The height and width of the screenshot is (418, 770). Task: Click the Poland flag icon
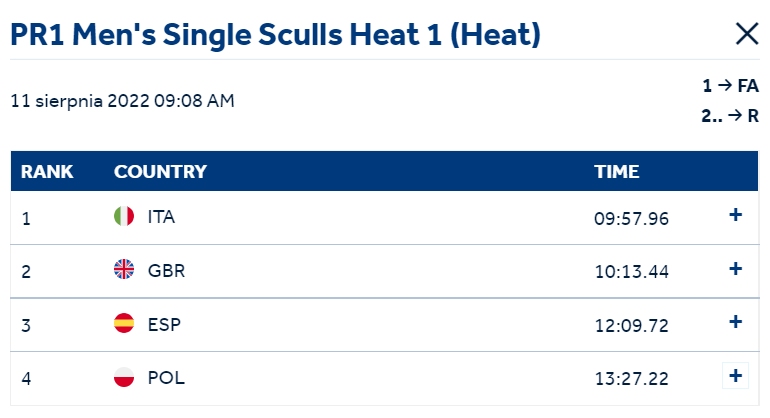click(x=124, y=377)
